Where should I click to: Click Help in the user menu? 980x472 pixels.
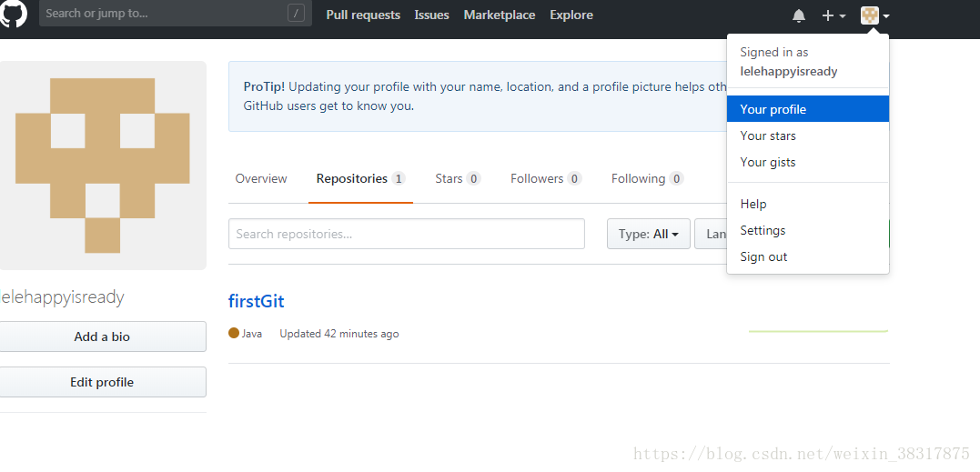click(x=807, y=204)
